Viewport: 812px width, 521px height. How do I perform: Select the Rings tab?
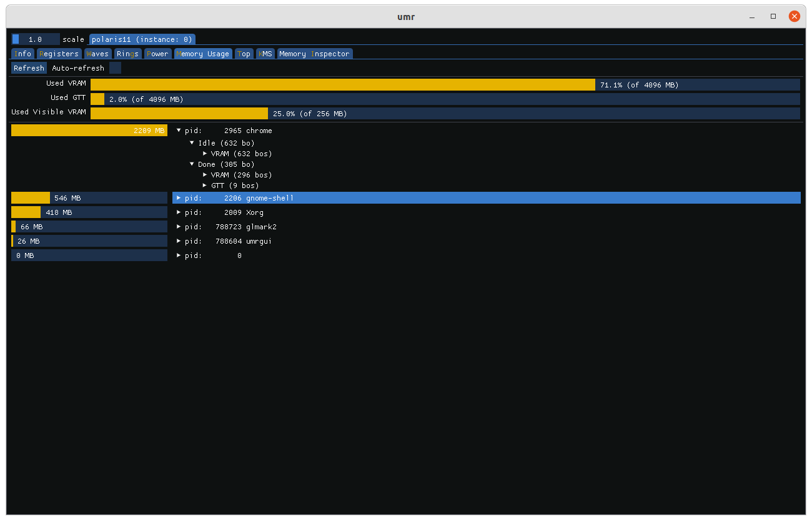(x=128, y=54)
